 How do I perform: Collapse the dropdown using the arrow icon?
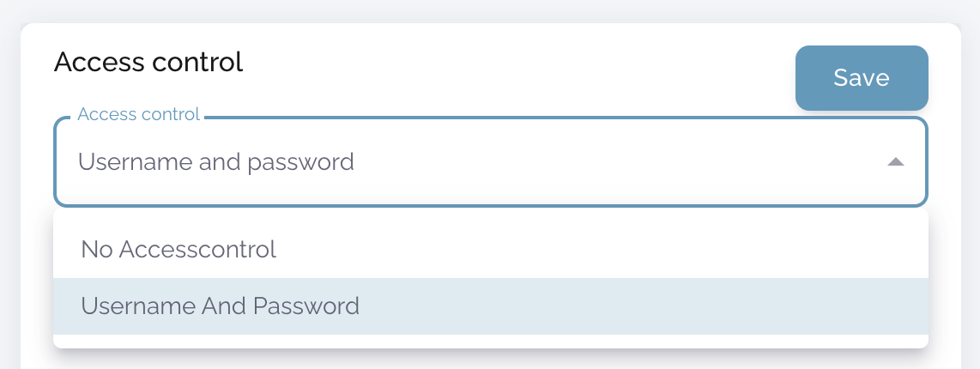(x=896, y=161)
